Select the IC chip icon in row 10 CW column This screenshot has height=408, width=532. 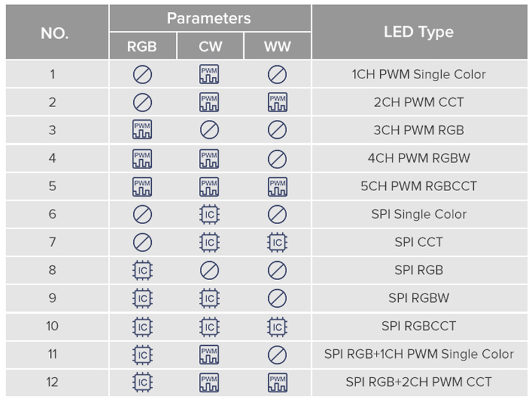[x=209, y=326]
